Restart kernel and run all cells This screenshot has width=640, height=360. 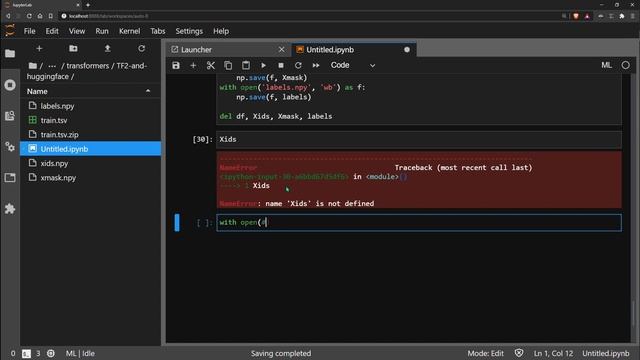(x=316, y=65)
